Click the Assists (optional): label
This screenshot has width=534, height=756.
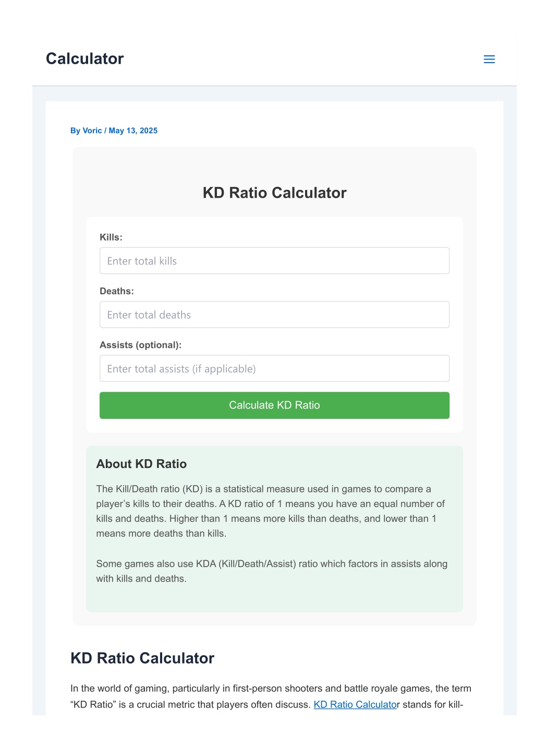(141, 345)
